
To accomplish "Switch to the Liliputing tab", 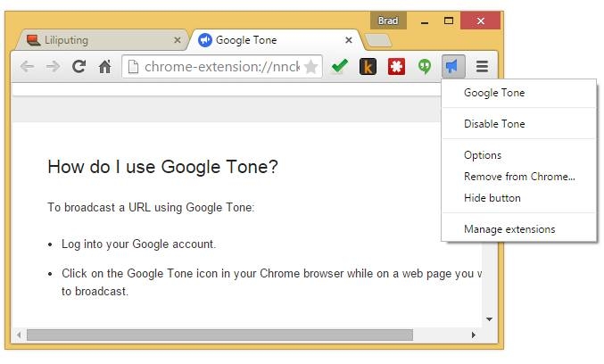I will pos(100,40).
